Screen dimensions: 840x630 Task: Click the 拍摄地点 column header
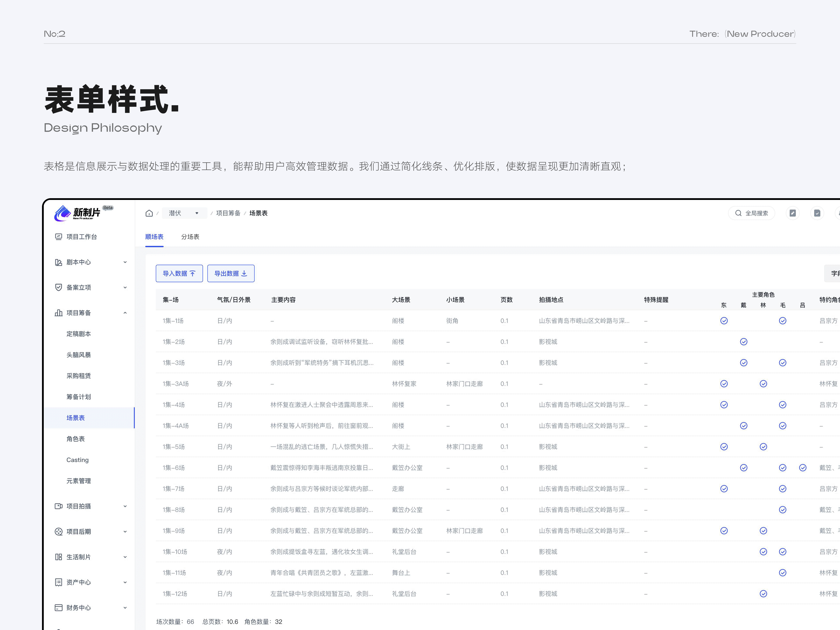551,300
